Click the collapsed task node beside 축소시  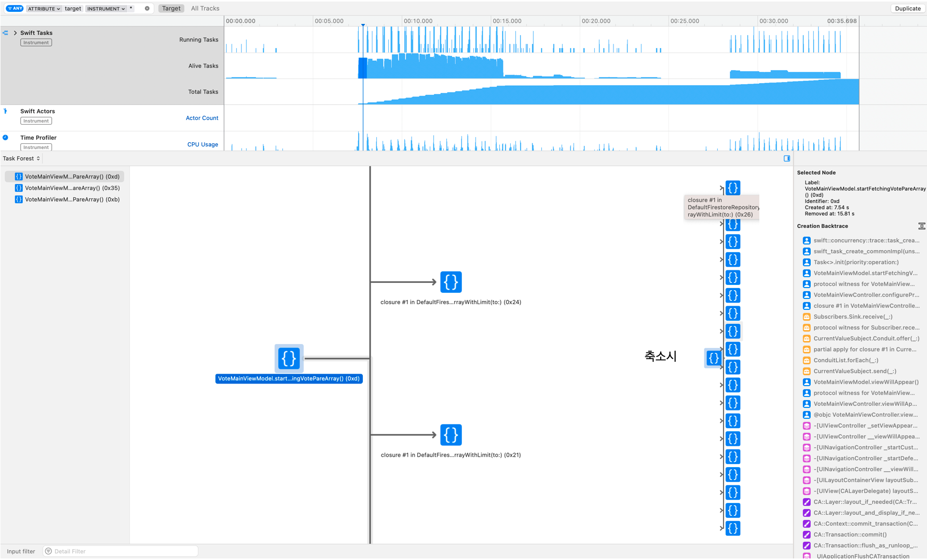[x=713, y=358]
